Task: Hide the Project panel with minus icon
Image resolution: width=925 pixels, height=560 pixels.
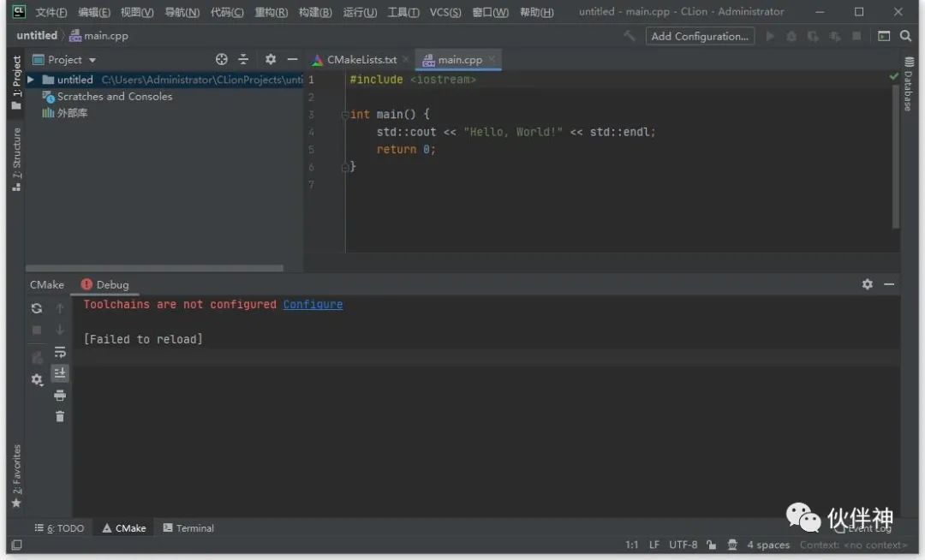Action: click(292, 59)
